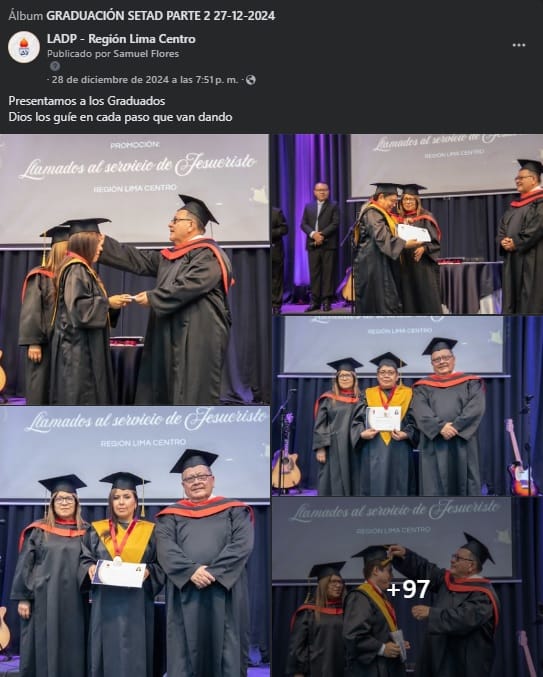Open photo with man in suit near purple curtain
The image size is (543, 677).
point(407,224)
